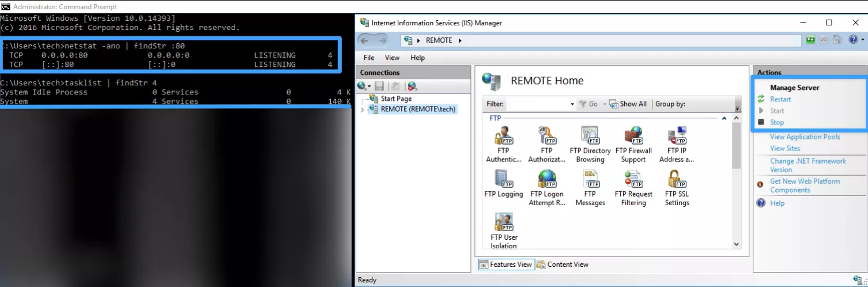868x287 pixels.
Task: Collapse the FTP group section
Action: click(x=724, y=118)
